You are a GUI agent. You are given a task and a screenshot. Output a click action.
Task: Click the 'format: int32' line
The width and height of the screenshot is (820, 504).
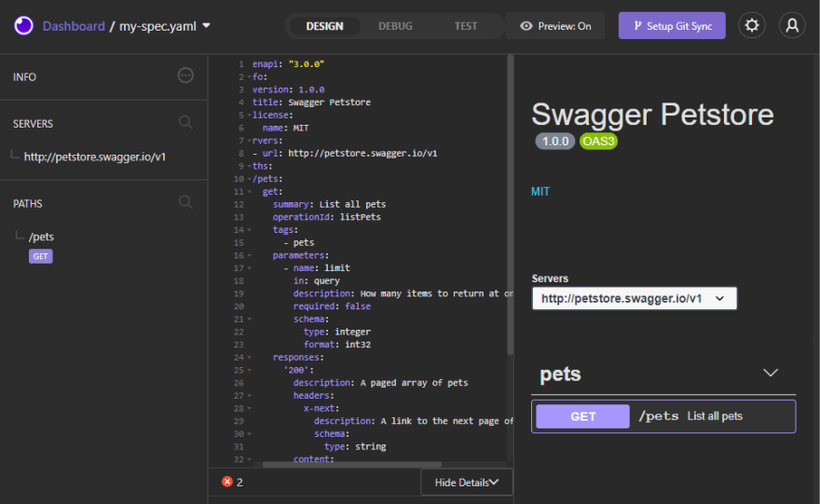[336, 345]
